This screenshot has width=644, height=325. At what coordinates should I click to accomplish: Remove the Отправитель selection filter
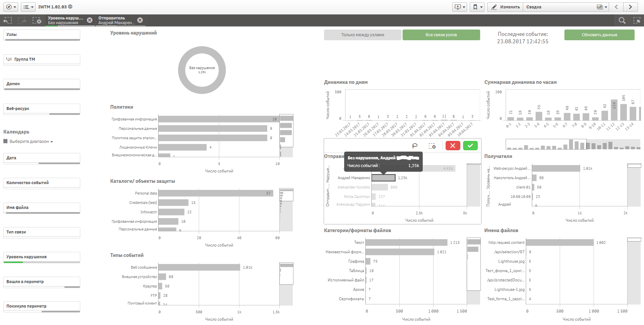coord(140,20)
